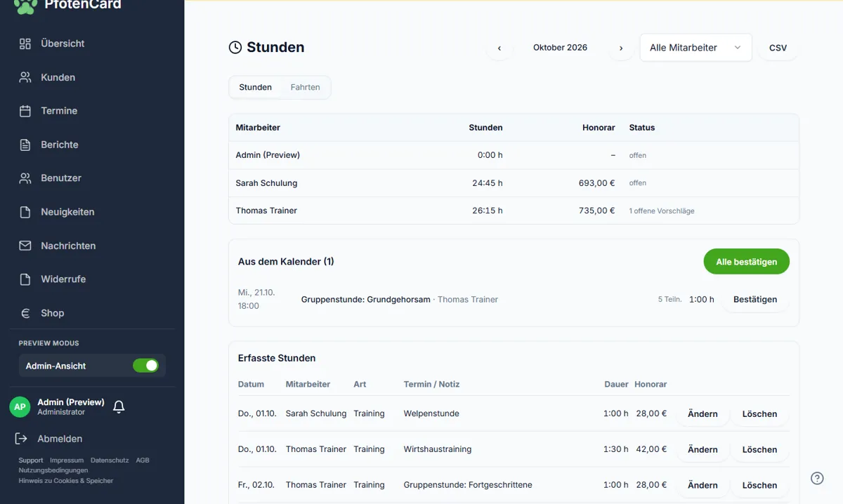Click the Berichte document icon
Image resolution: width=843 pixels, height=504 pixels.
[x=25, y=145]
